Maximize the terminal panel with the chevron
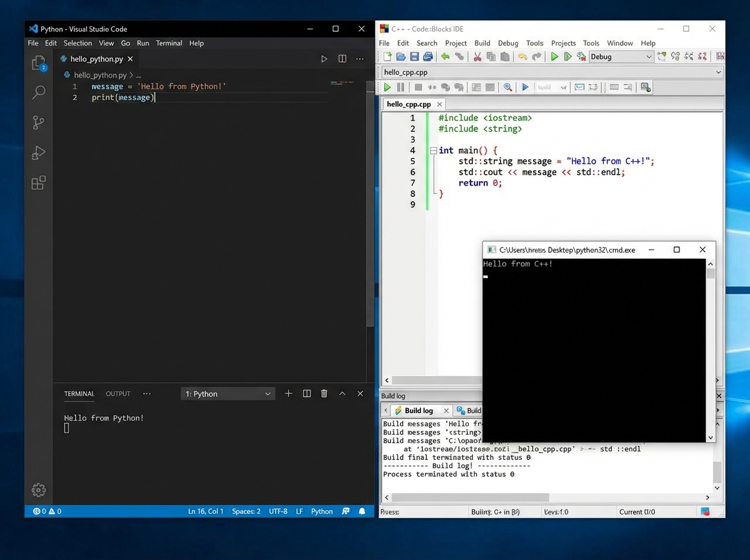 342,393
